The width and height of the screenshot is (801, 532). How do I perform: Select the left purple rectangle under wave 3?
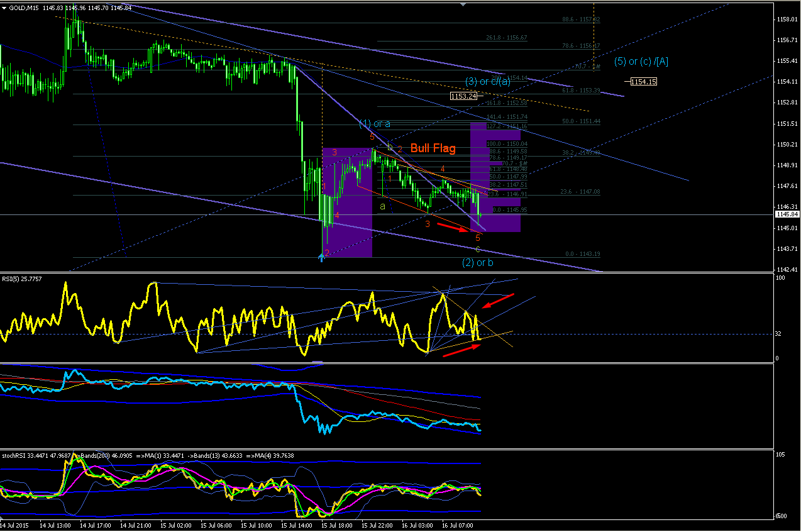pos(347,202)
